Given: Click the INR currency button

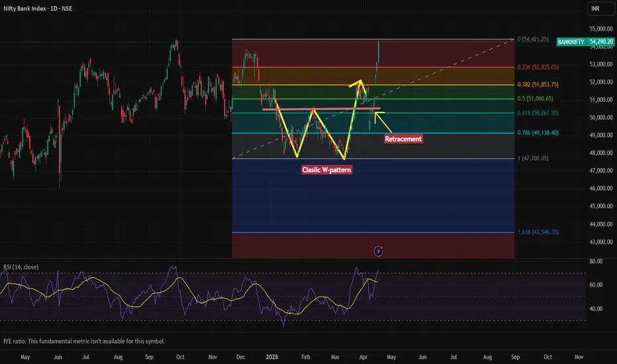Looking at the screenshot, I should [600, 9].
